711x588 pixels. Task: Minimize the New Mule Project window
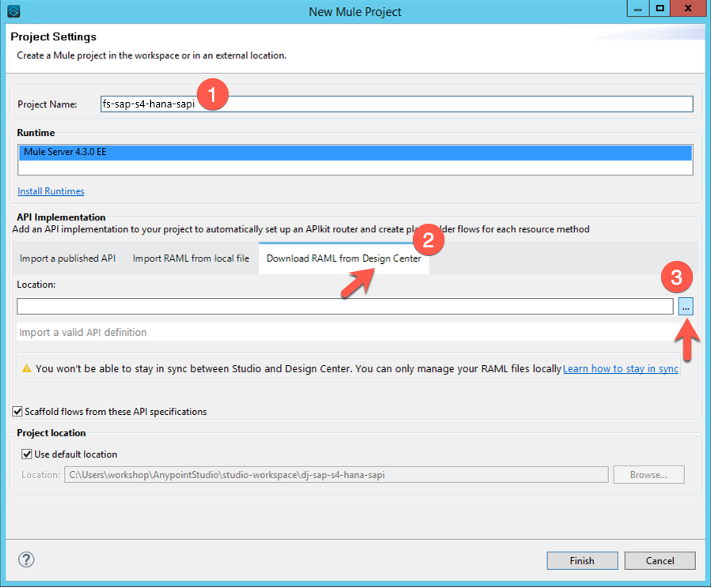click(637, 9)
